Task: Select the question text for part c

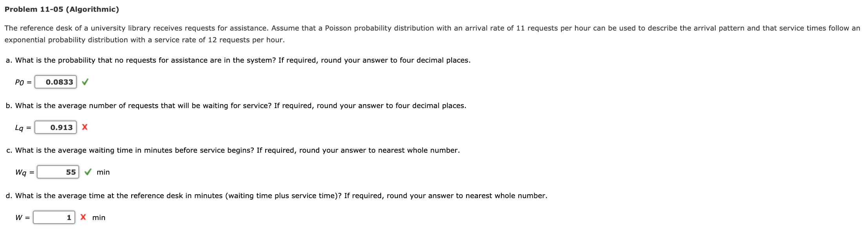Action: click(233, 150)
